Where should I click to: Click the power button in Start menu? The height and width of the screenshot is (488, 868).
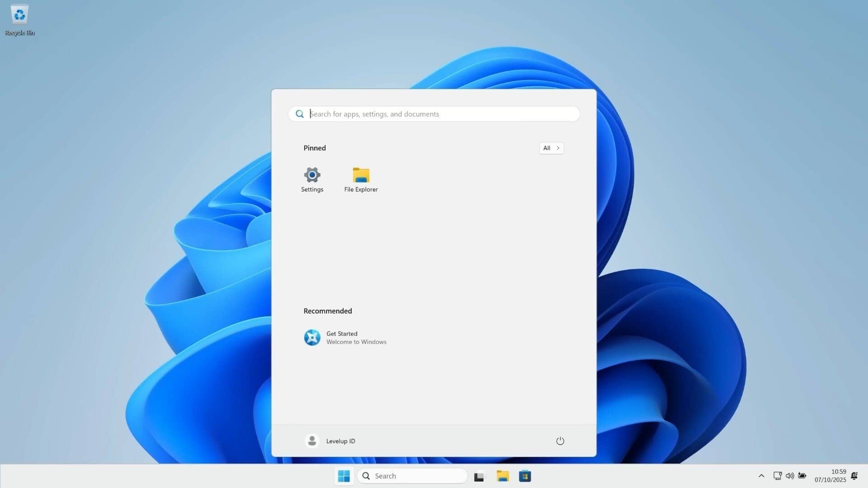[560, 441]
